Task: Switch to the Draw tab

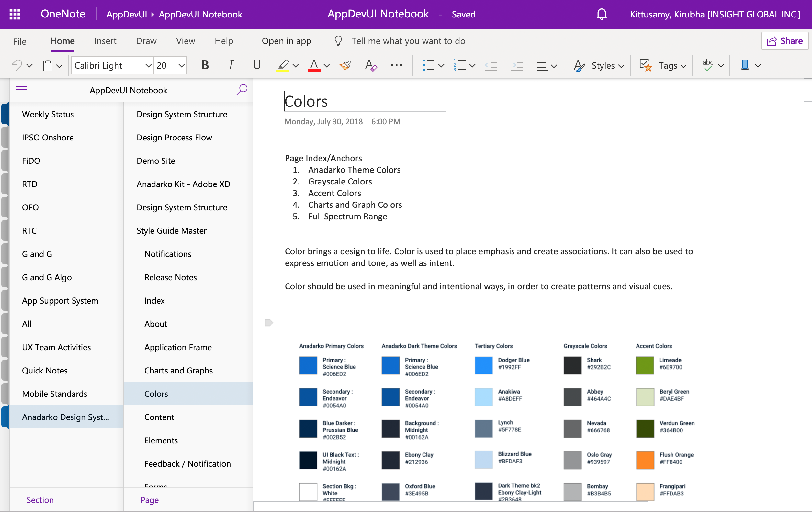Action: tap(146, 41)
